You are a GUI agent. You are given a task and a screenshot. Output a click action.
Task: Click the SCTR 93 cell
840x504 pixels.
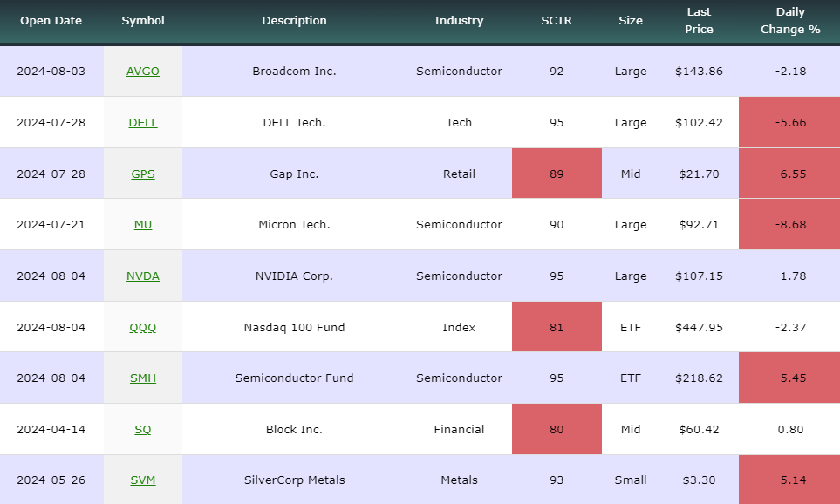pos(556,480)
